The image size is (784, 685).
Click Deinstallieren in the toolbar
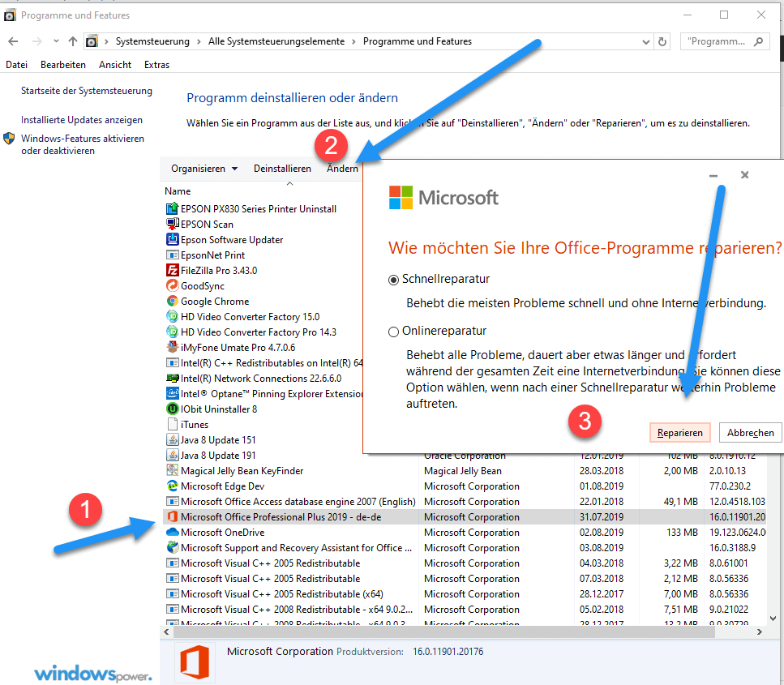coord(282,169)
